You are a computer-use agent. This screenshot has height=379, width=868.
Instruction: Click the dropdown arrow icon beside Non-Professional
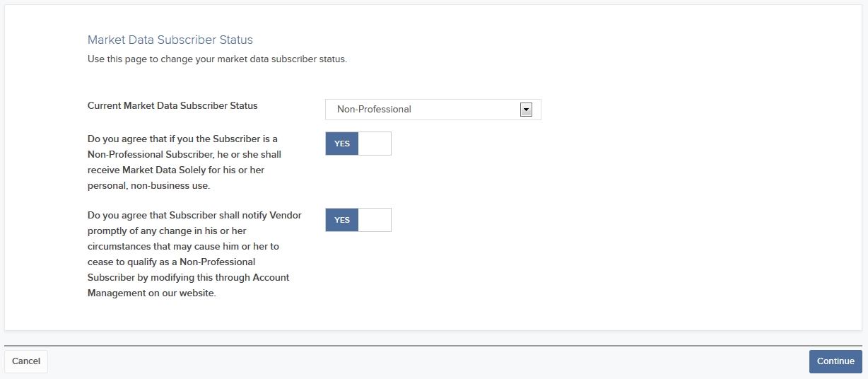[525, 110]
